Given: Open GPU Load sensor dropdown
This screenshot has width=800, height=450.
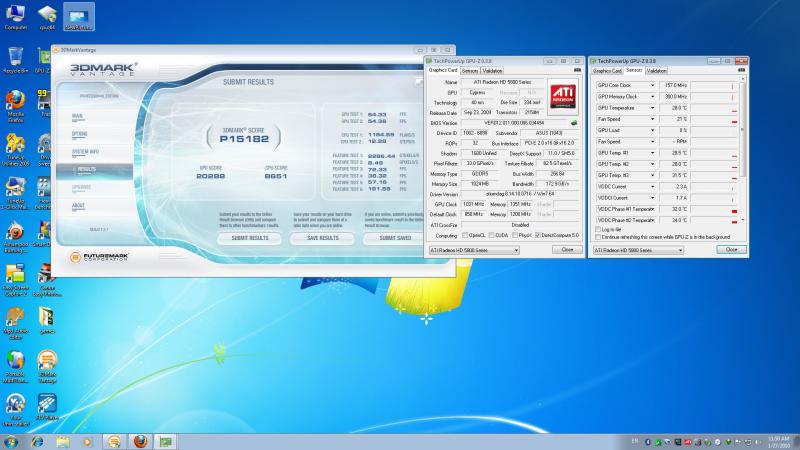Looking at the screenshot, I should (x=652, y=130).
